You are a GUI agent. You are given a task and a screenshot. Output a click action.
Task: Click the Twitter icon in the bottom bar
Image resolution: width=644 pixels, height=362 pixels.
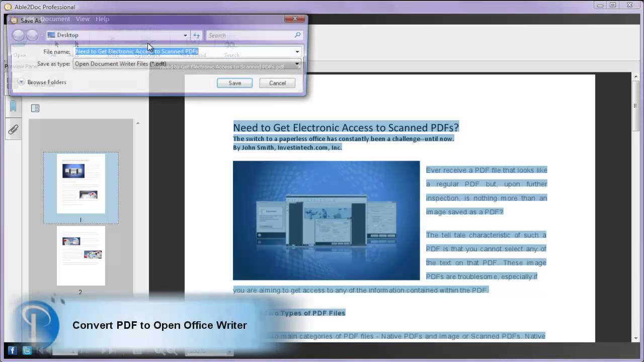(x=27, y=350)
